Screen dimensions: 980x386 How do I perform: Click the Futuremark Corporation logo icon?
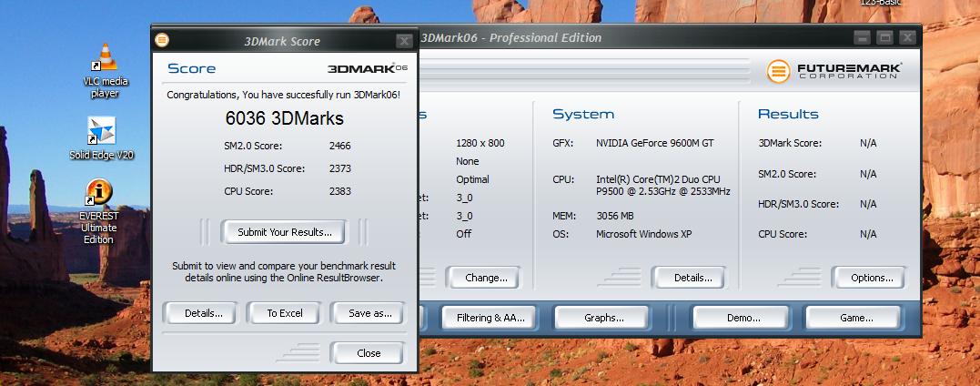[x=778, y=71]
